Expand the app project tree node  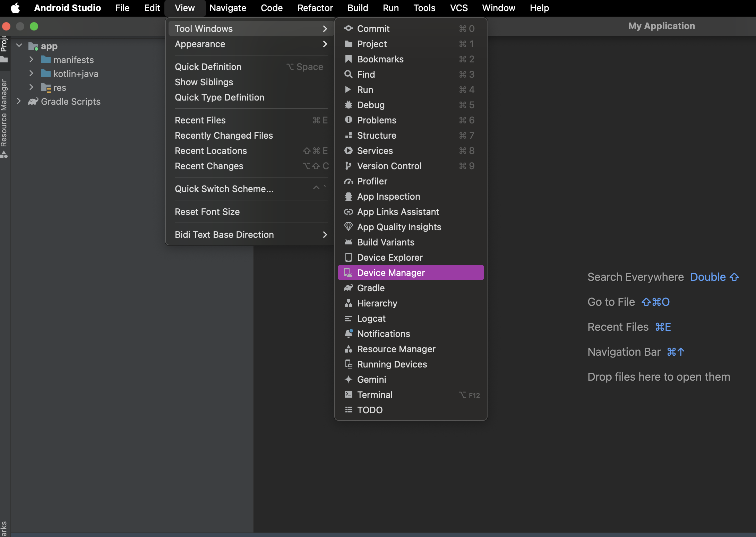point(21,45)
